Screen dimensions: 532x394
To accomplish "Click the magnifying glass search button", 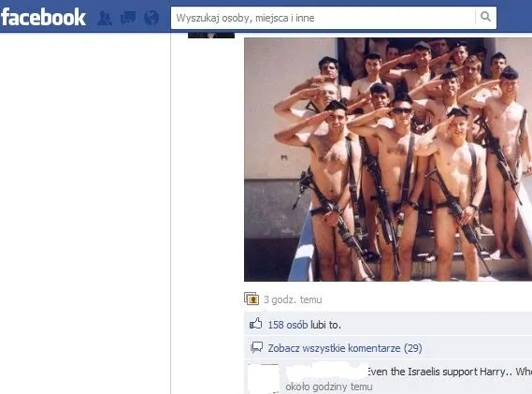I will click(485, 17).
